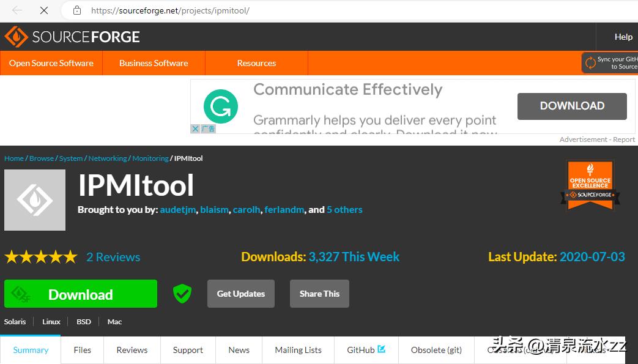The width and height of the screenshot is (638, 364).
Task: Click the five-star rating
Action: click(x=41, y=257)
